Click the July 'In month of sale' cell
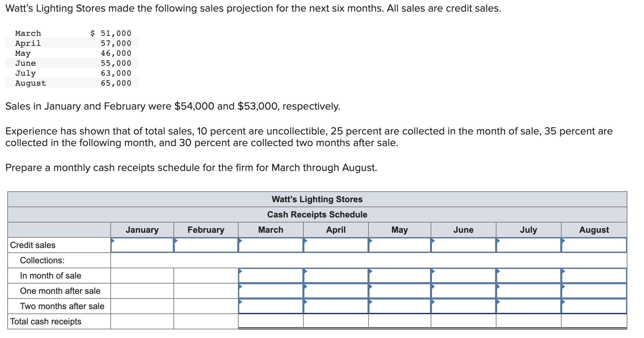644x338 pixels. click(527, 275)
